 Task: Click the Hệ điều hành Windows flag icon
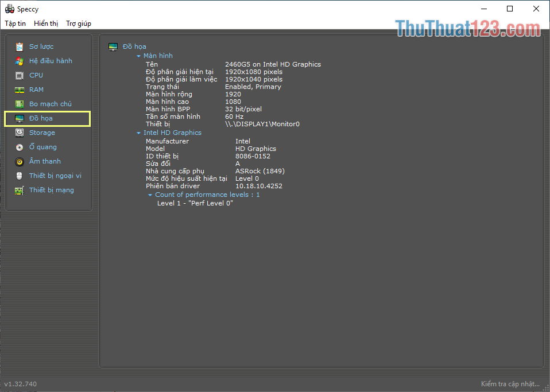click(20, 61)
